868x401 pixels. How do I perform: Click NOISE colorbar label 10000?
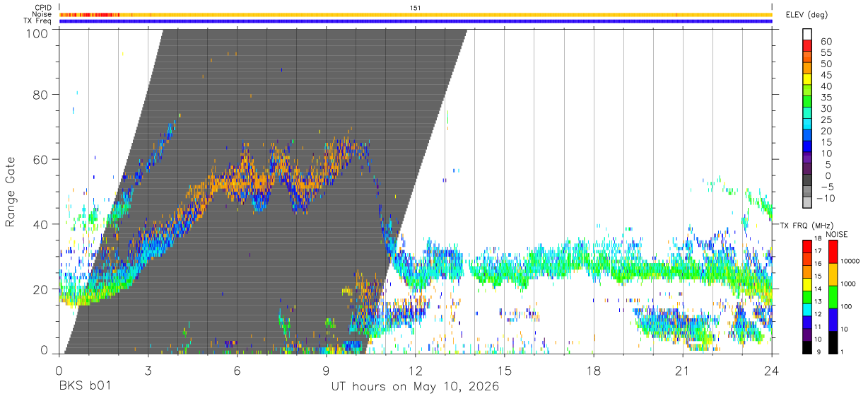click(851, 261)
